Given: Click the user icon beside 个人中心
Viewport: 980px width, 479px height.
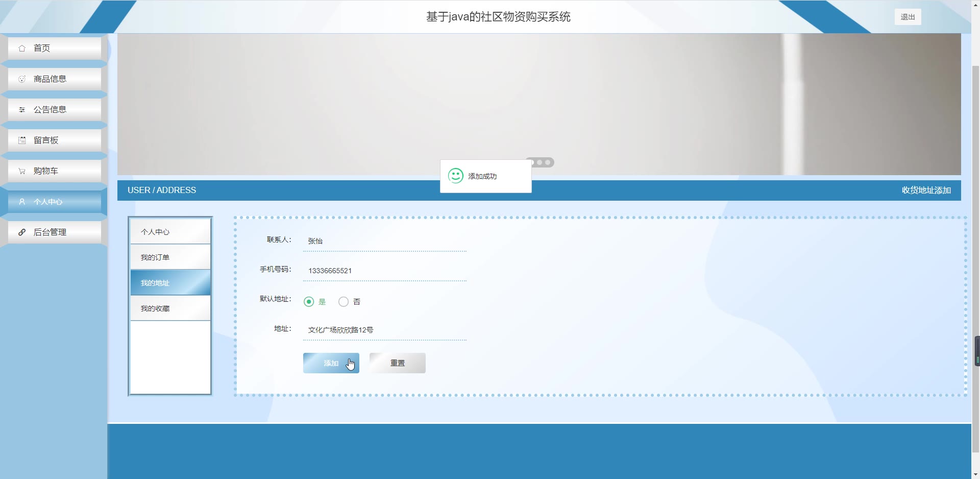Looking at the screenshot, I should 22,202.
